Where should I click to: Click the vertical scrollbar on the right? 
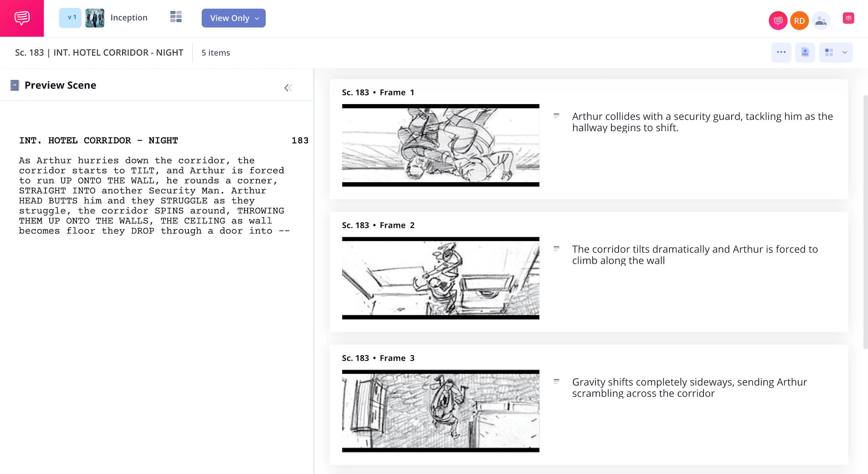[x=865, y=222]
